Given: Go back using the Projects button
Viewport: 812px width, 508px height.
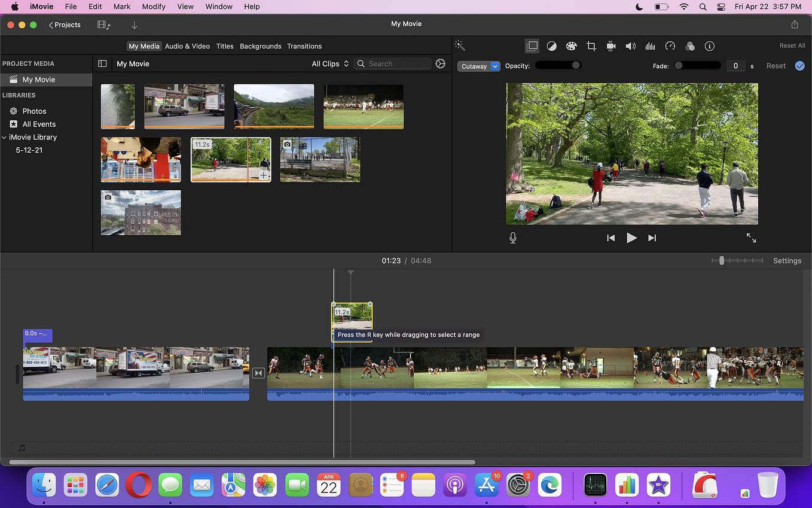Looking at the screenshot, I should pyautogui.click(x=65, y=25).
